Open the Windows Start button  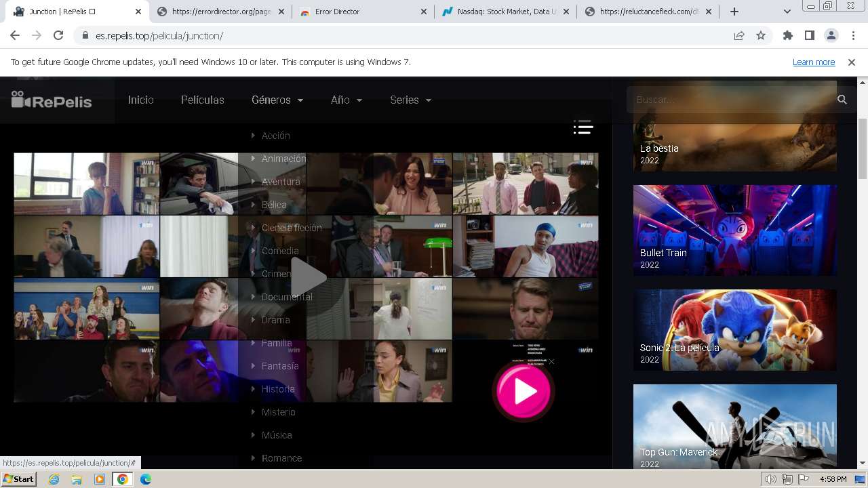(19, 479)
